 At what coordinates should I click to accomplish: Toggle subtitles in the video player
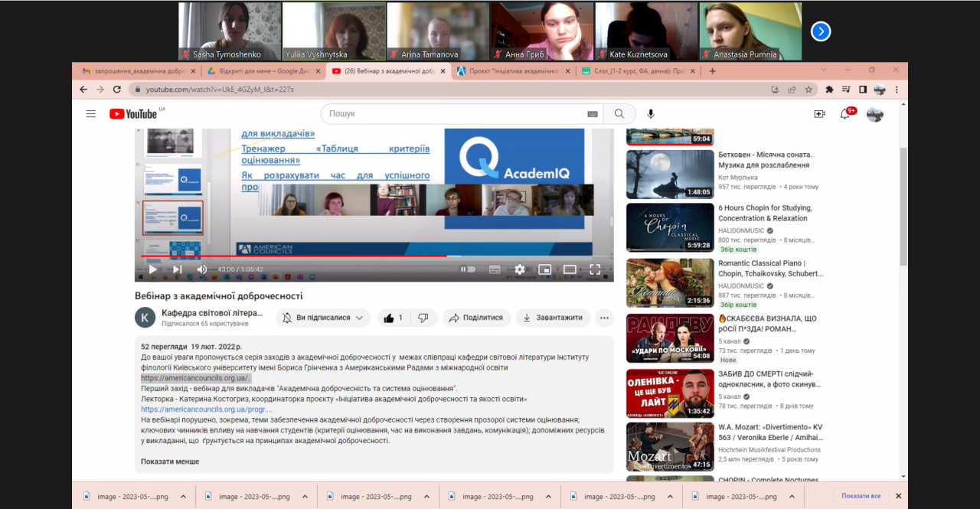click(x=495, y=269)
